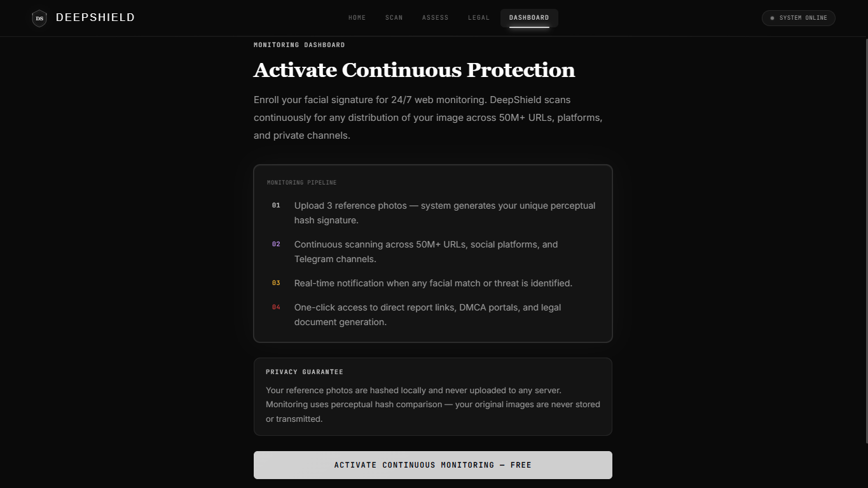Click the "Activate Continuous Protection" heading

(415, 70)
